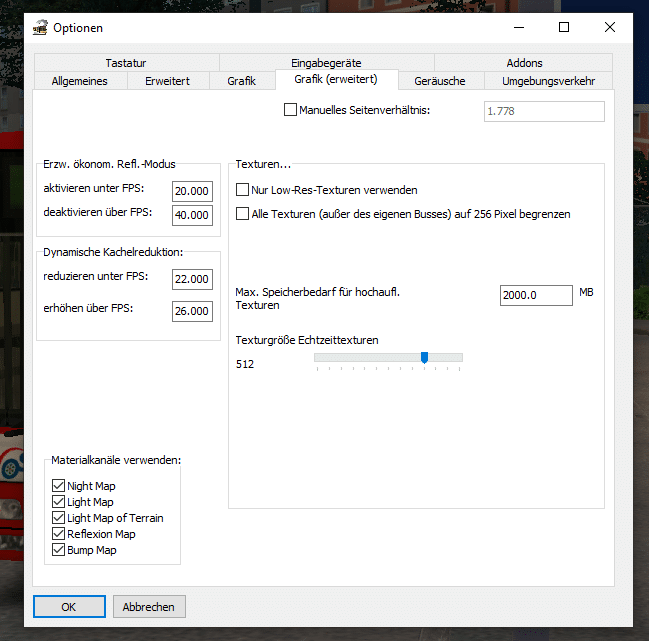This screenshot has width=649, height=641.
Task: Click the aktivieren unter FPS field
Action: click(192, 191)
